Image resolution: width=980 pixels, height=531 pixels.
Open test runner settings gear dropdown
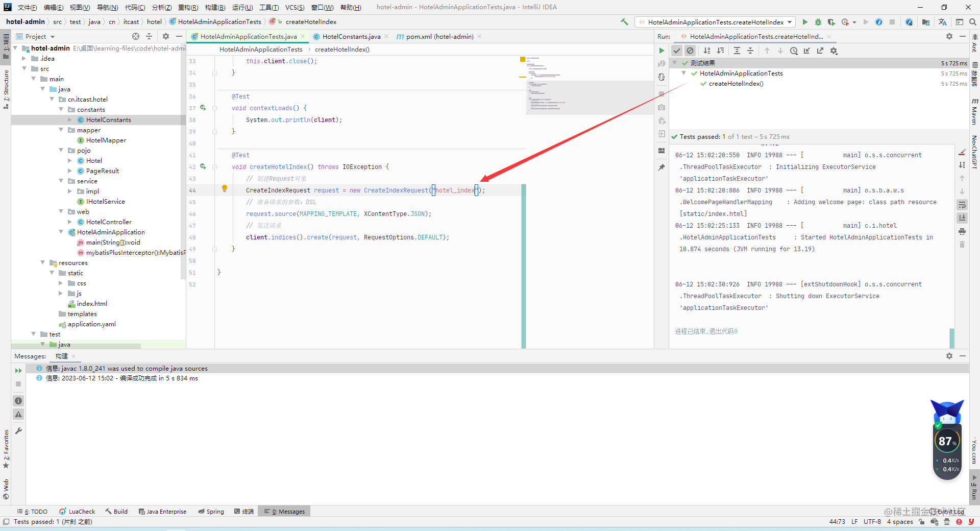(834, 51)
